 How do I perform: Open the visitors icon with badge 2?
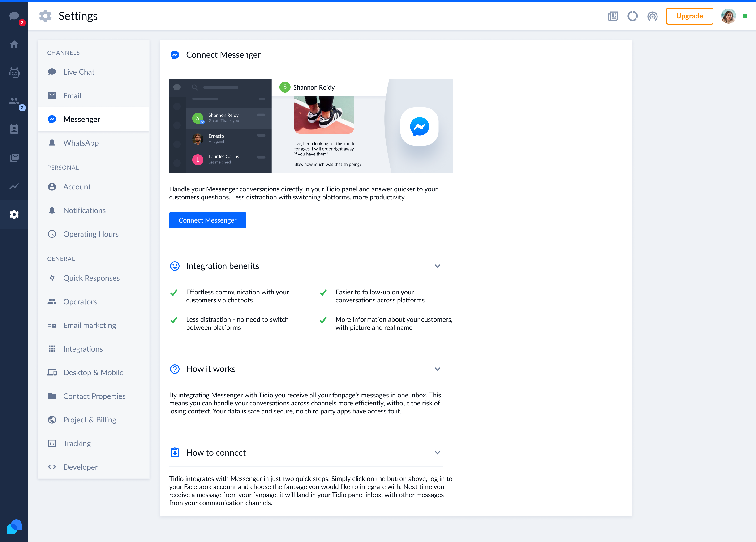14,101
